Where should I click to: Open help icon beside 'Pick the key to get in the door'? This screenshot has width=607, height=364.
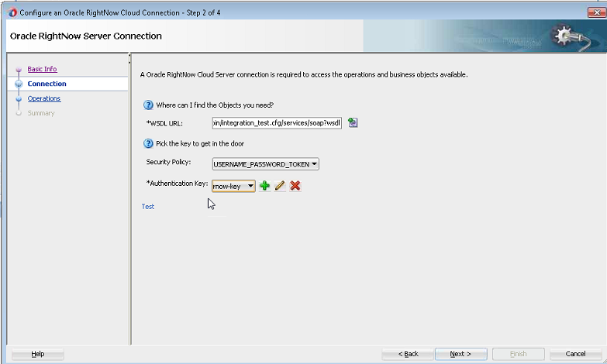click(148, 143)
